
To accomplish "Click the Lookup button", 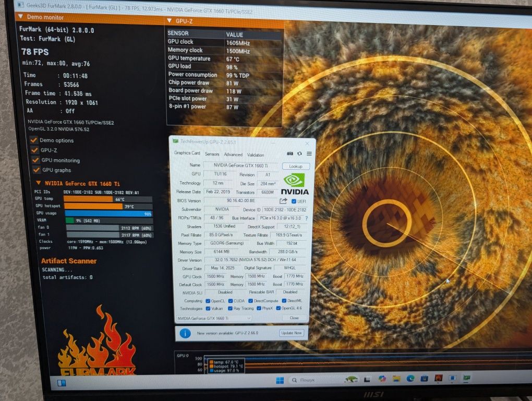I will [x=296, y=167].
